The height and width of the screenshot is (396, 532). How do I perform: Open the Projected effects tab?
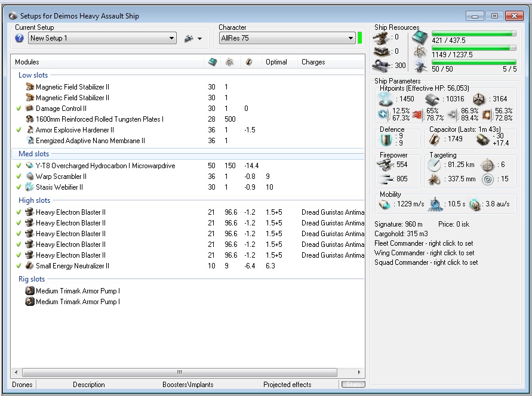coord(287,385)
